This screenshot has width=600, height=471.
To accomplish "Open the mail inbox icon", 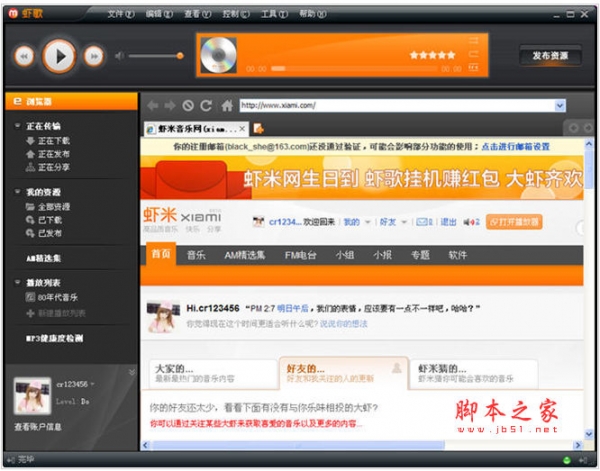I will (x=424, y=222).
